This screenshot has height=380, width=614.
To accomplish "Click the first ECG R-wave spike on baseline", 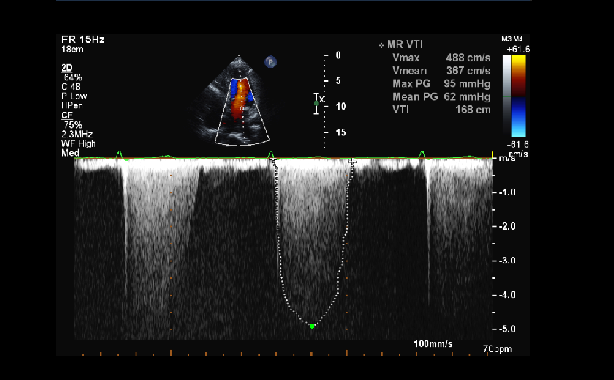I will (119, 154).
